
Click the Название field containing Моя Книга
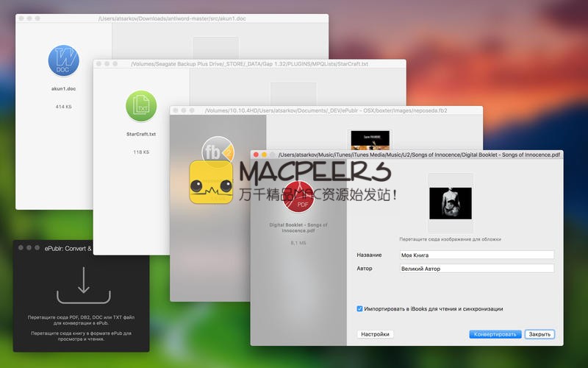(x=476, y=255)
